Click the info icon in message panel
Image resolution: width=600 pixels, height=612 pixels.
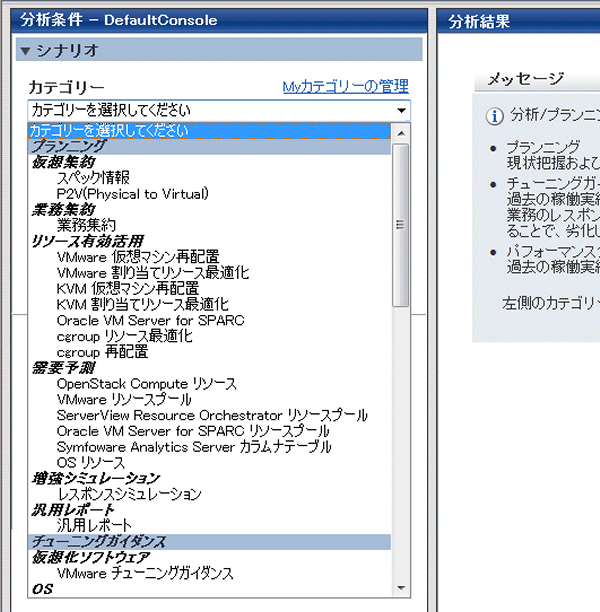pyautogui.click(x=494, y=116)
